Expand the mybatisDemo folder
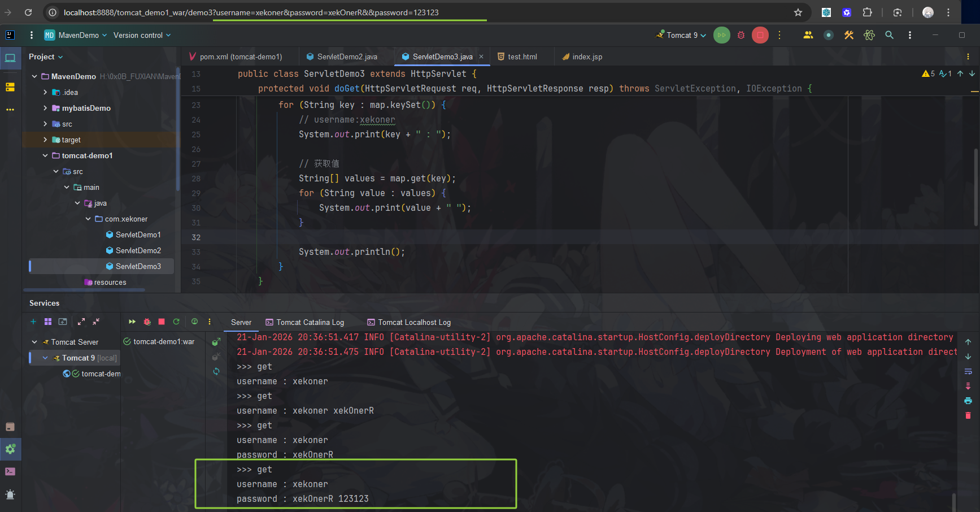This screenshot has width=980, height=512. coord(45,108)
